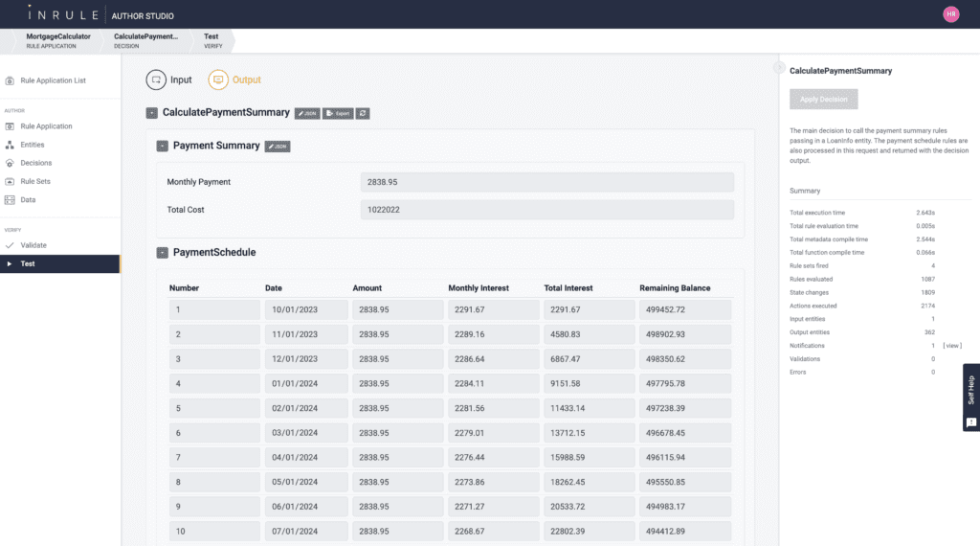980x546 pixels.
Task: Click the Test play arrow icon
Action: coord(10,264)
